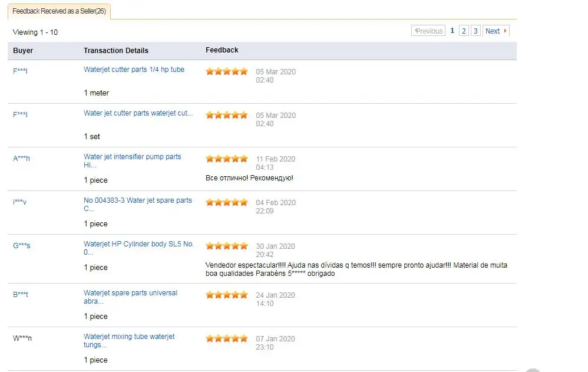Click star rating dated 05 Mar 2020, 1 meter row

[x=227, y=71]
